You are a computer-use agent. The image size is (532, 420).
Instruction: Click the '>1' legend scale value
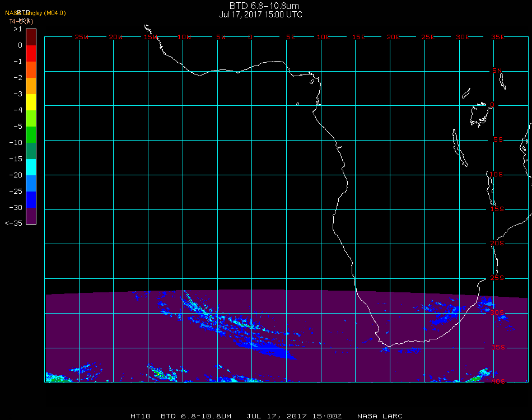point(17,29)
